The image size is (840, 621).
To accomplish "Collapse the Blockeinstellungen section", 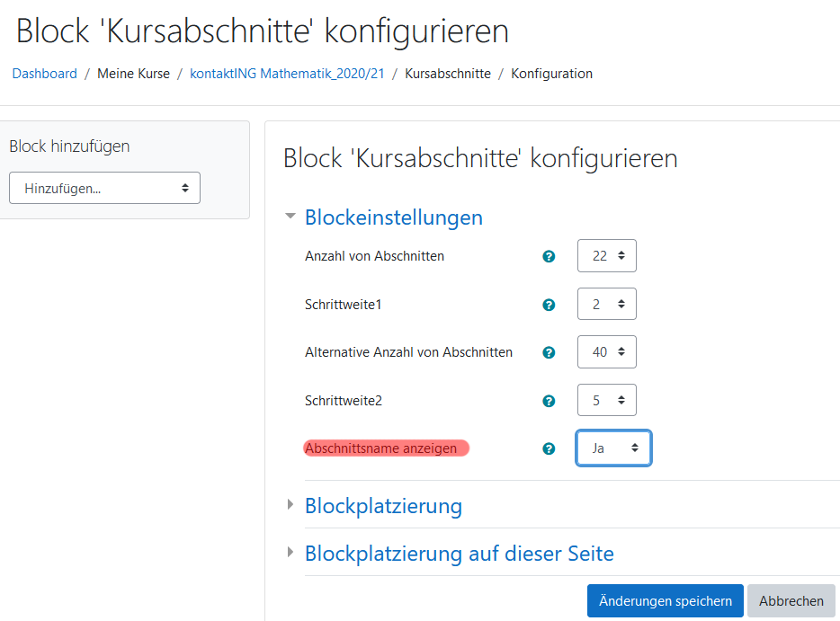I will click(x=393, y=217).
